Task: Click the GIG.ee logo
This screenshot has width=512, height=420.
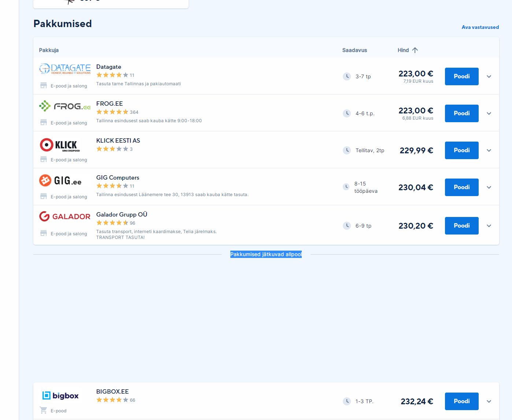Action: point(60,180)
